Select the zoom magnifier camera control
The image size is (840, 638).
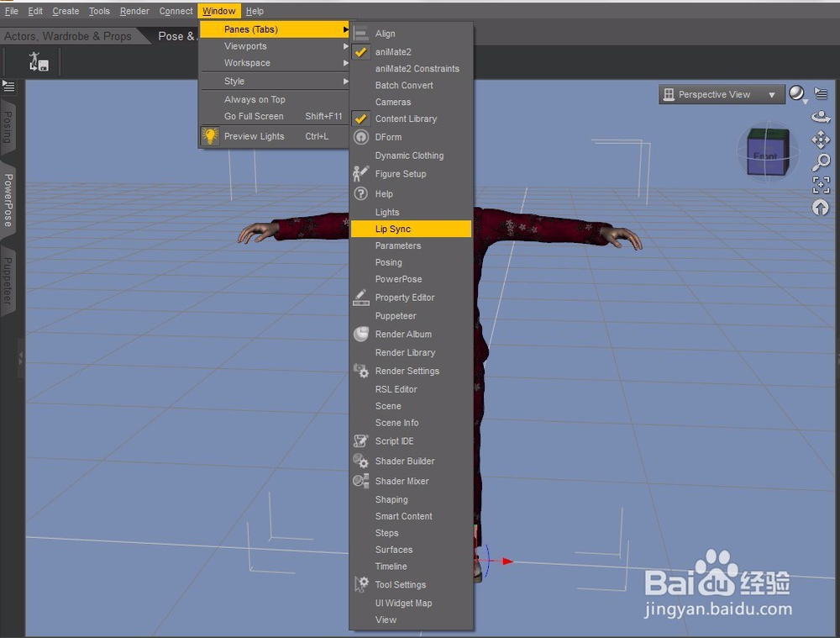click(821, 162)
